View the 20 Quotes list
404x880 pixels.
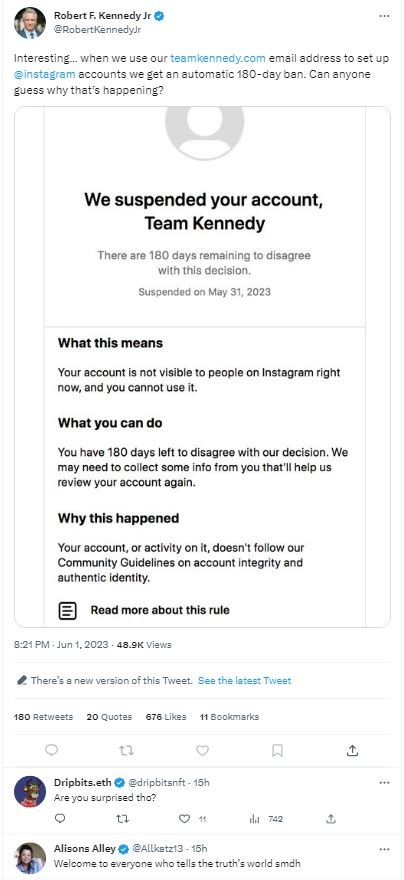(x=109, y=717)
